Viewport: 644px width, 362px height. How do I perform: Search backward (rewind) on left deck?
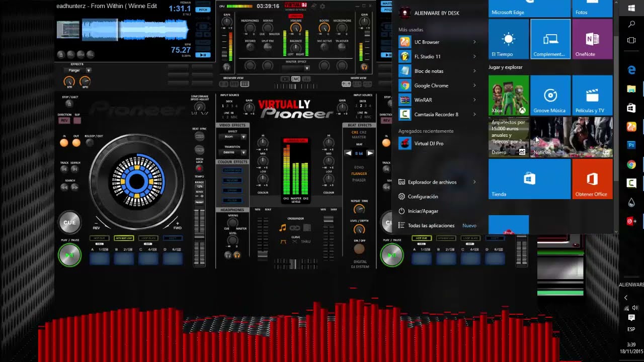pos(64,187)
